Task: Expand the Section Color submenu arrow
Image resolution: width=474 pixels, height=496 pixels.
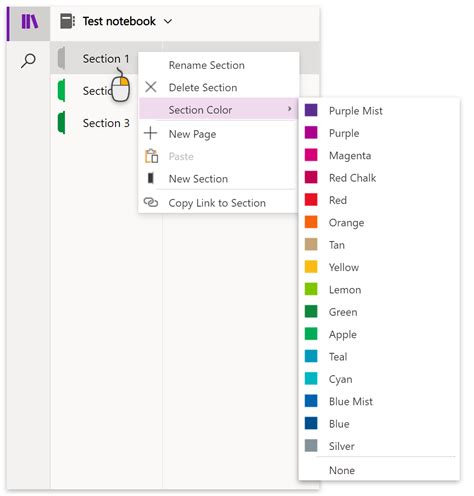Action: click(x=289, y=109)
